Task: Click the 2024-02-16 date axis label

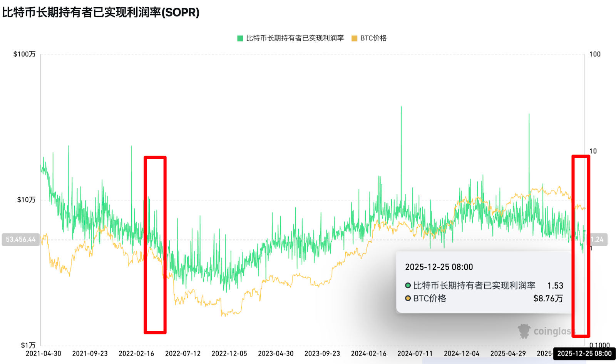Action: pos(369,353)
